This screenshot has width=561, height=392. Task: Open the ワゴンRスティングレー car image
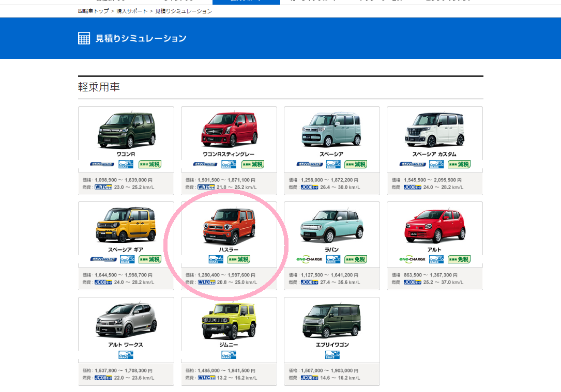pos(230,129)
